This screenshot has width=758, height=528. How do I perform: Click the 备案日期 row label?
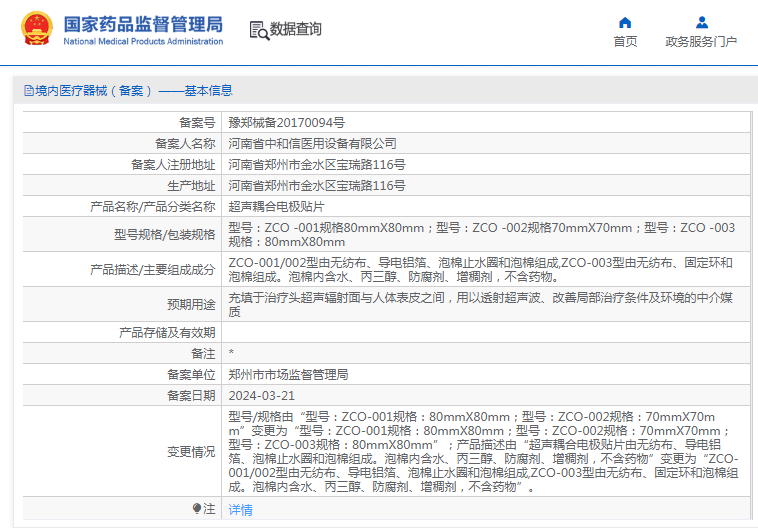pyautogui.click(x=191, y=396)
